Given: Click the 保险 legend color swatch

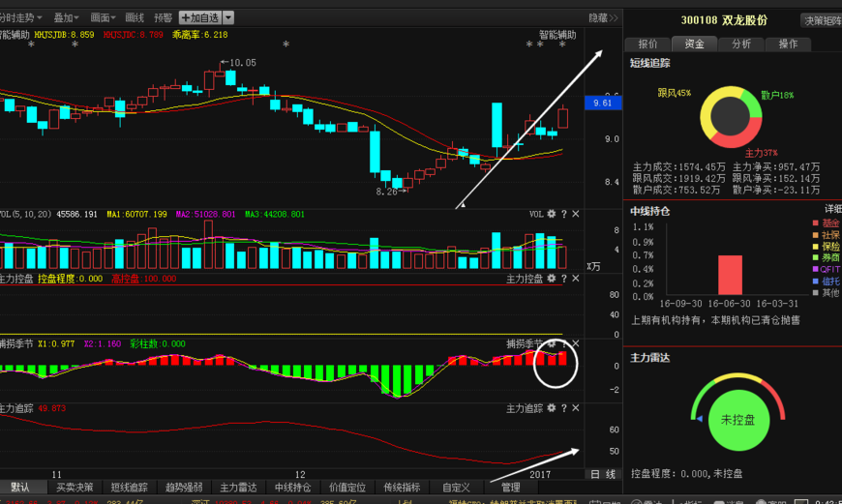Looking at the screenshot, I should click(815, 247).
